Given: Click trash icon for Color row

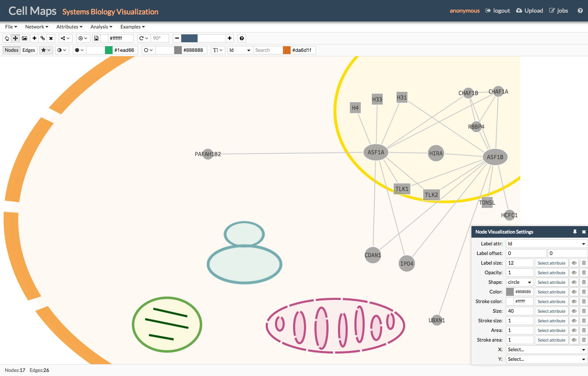Looking at the screenshot, I should [x=584, y=292].
